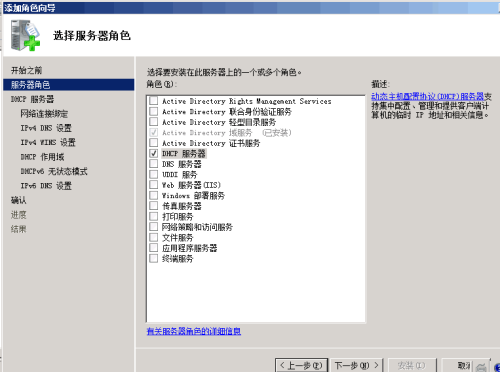
Task: Go to the 确认 step
Action: (x=19, y=200)
